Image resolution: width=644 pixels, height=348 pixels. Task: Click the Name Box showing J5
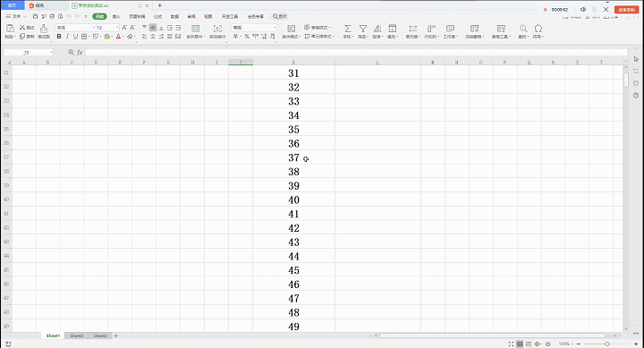coord(28,53)
